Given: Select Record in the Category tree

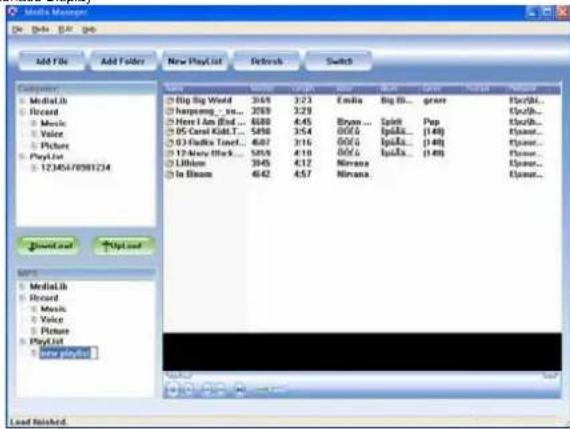Looking at the screenshot, I should tap(44, 112).
